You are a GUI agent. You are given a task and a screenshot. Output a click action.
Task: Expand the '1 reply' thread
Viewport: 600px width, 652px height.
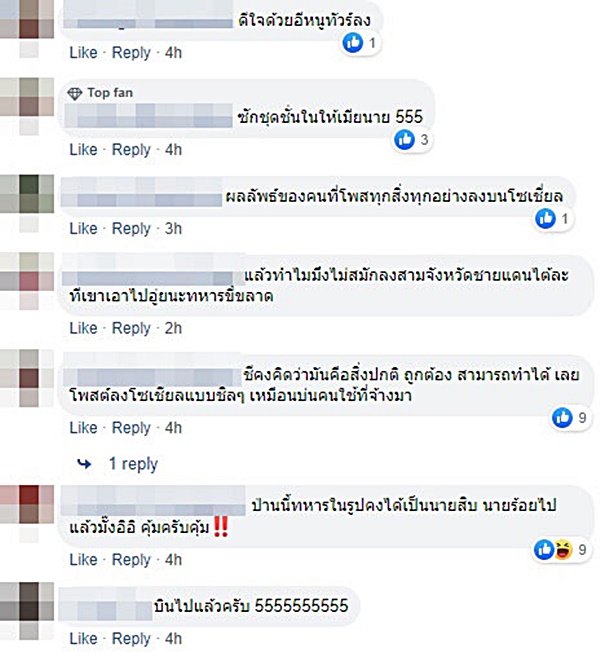(x=133, y=464)
